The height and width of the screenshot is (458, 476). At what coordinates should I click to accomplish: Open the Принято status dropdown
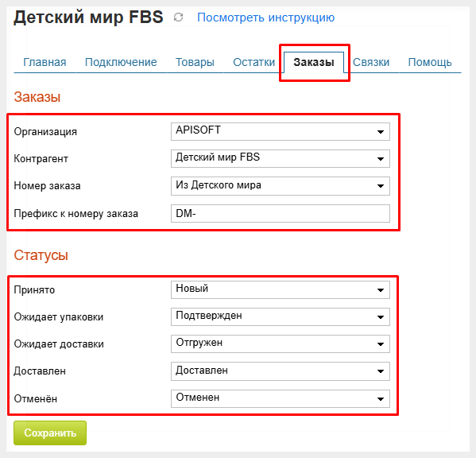281,289
